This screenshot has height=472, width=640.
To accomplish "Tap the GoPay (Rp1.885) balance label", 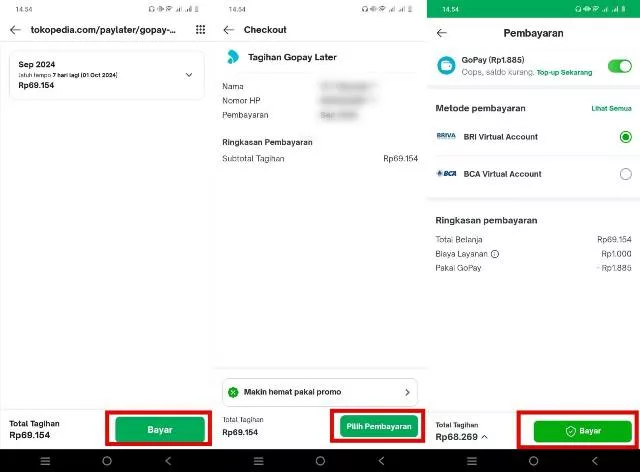I will tap(493, 60).
